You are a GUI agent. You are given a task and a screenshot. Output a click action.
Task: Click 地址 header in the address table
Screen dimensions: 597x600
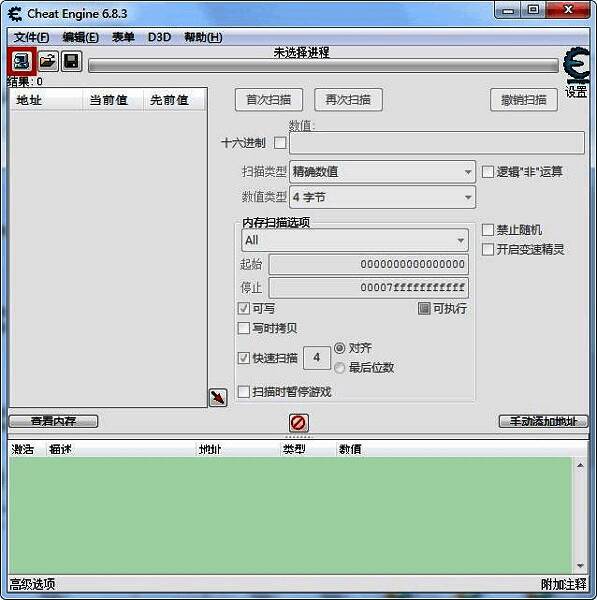tap(238, 449)
